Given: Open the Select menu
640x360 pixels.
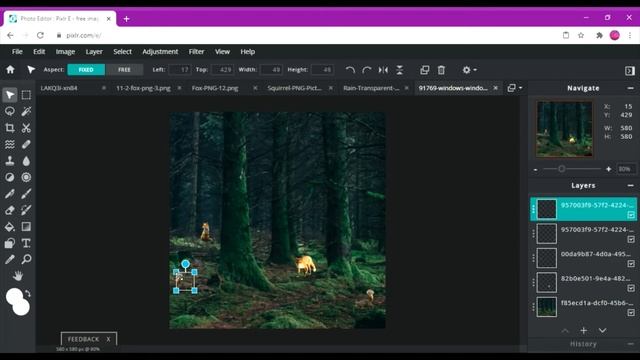Looking at the screenshot, I should coord(122,52).
